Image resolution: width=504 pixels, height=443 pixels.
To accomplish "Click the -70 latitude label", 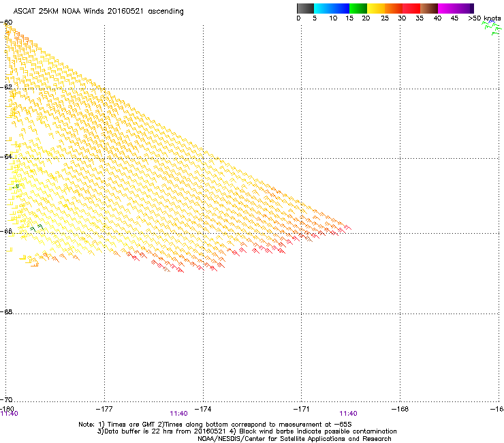I will (6, 399).
